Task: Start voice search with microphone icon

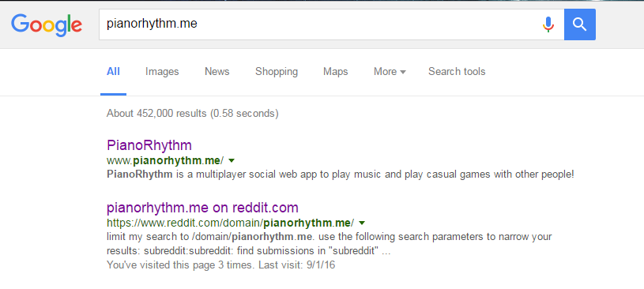Action: (548, 24)
